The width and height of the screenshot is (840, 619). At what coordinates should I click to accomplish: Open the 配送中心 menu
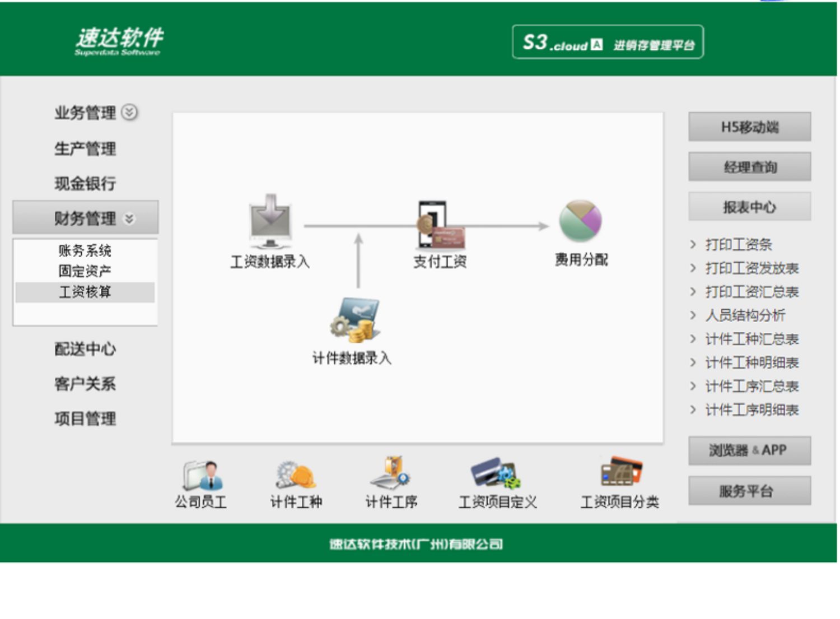click(85, 349)
